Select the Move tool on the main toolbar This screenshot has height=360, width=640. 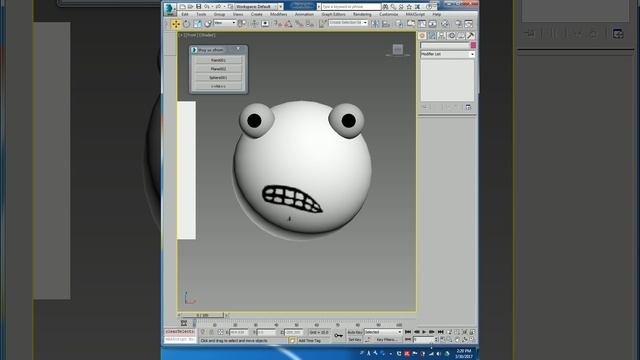(x=176, y=24)
